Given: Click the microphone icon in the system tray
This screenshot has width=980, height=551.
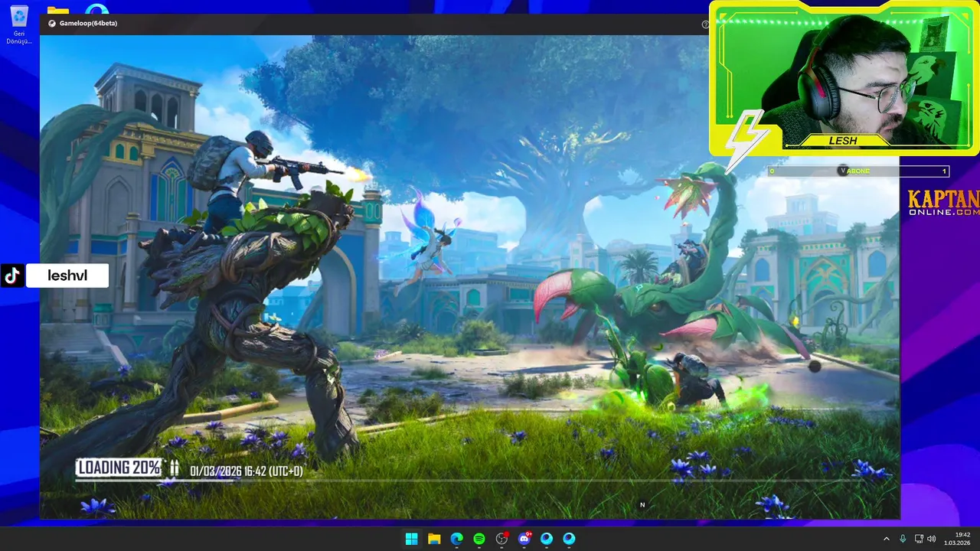Looking at the screenshot, I should coord(903,539).
